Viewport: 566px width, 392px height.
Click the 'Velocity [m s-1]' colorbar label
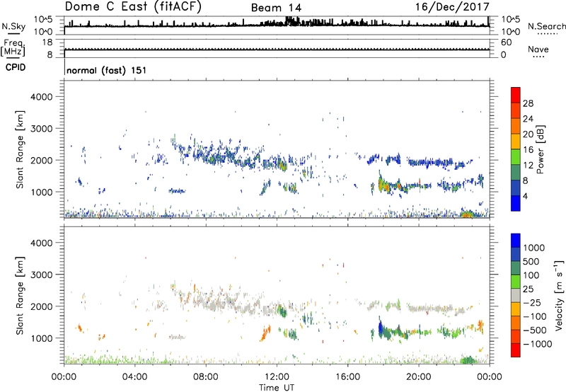point(559,295)
